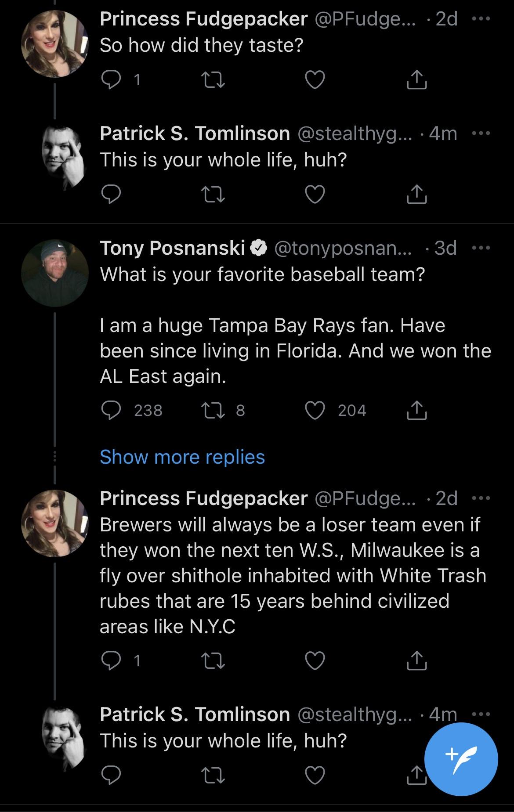Like Tony Posnanski's baseball team tweet
Screen dimensions: 514x812
315,410
